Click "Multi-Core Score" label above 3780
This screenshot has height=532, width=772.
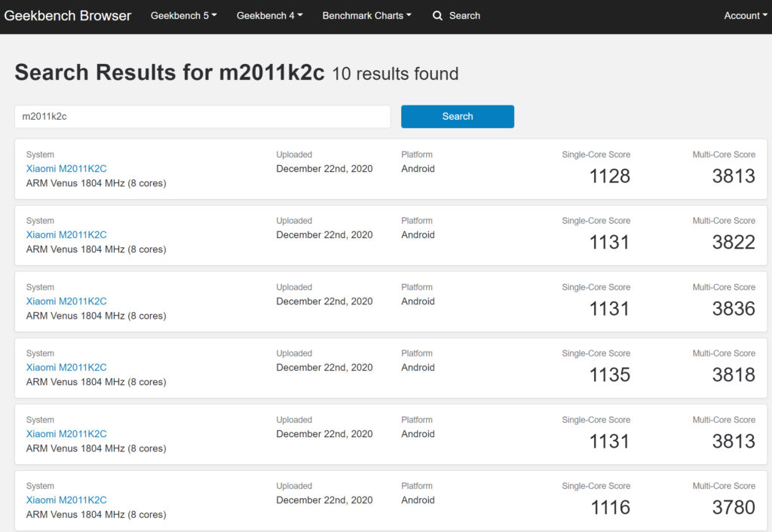[724, 486]
